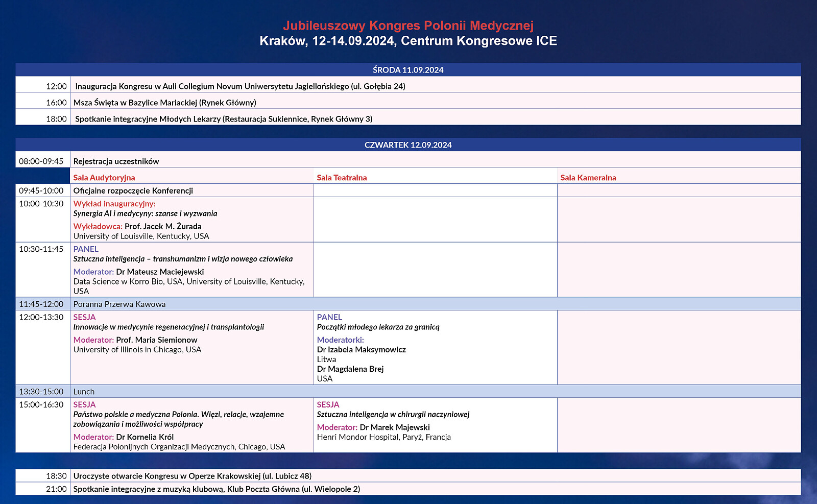This screenshot has width=817, height=504.
Task: Select the Sala Audytoryjna column heading
Action: [105, 177]
